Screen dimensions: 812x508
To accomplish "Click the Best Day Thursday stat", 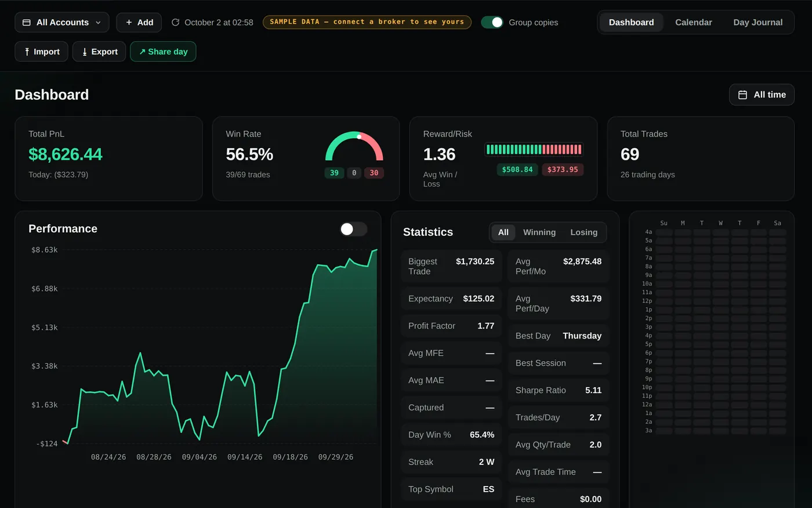I will coord(559,336).
